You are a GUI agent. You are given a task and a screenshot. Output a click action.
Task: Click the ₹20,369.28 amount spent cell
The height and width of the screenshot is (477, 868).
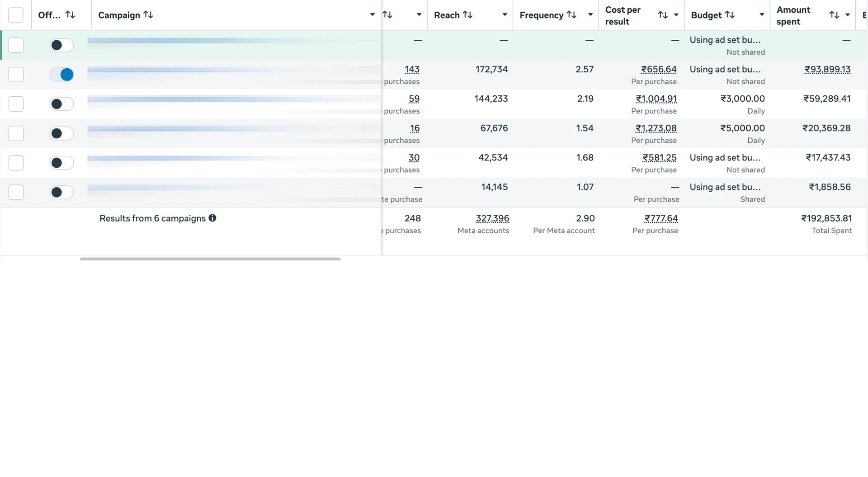(x=826, y=128)
